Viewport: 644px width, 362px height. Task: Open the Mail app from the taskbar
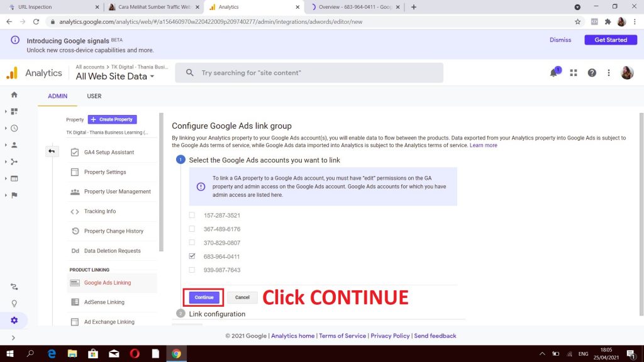(x=114, y=353)
